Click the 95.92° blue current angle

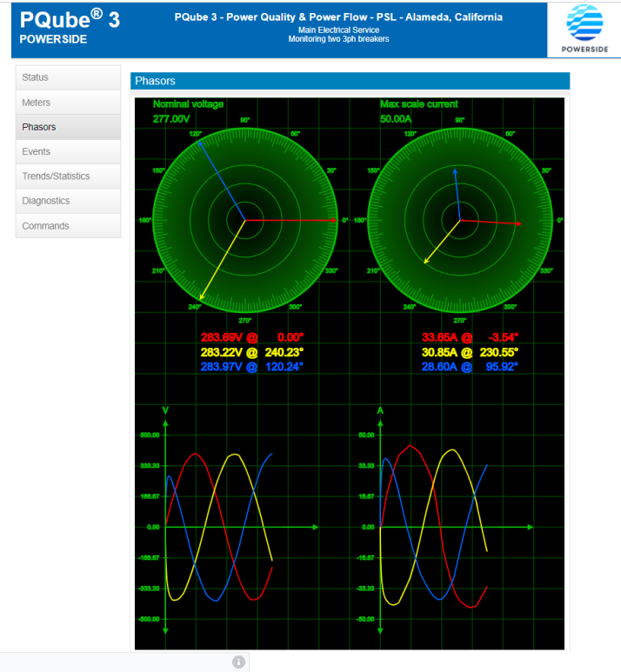point(502,367)
